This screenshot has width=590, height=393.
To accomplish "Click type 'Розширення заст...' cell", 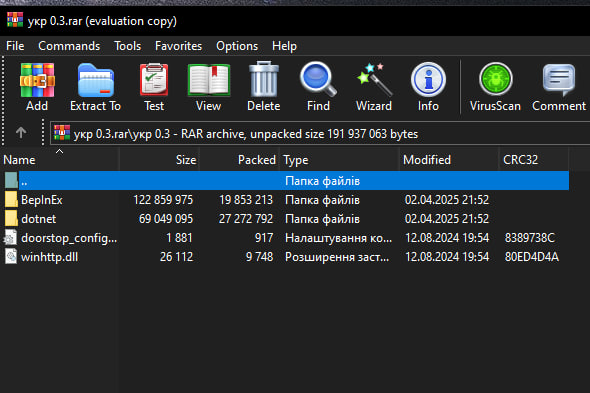I will tap(337, 257).
